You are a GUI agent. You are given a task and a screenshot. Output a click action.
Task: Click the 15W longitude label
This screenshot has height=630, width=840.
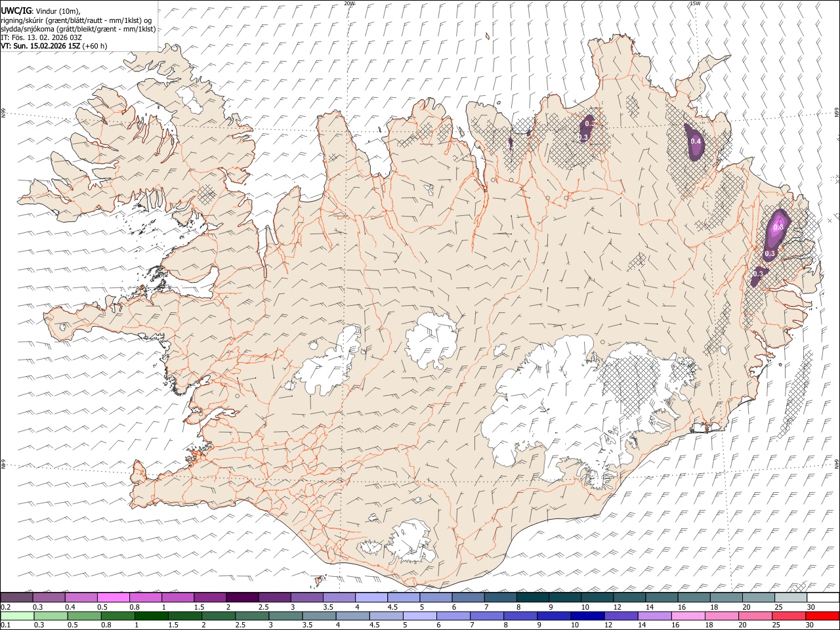click(696, 3)
